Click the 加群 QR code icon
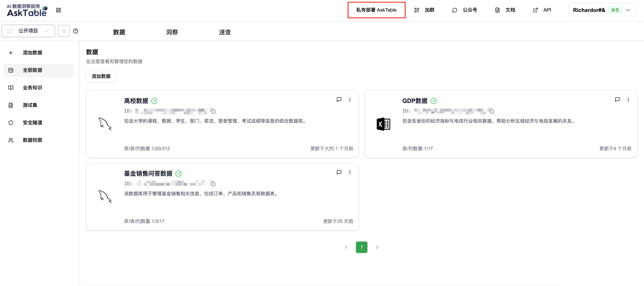This screenshot has width=644, height=286. click(417, 10)
